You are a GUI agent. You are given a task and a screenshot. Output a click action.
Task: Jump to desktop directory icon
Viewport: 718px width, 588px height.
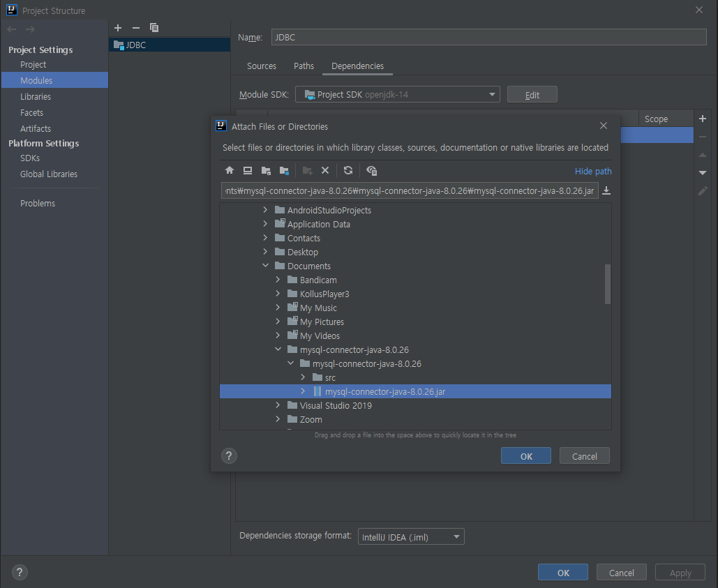coord(248,171)
